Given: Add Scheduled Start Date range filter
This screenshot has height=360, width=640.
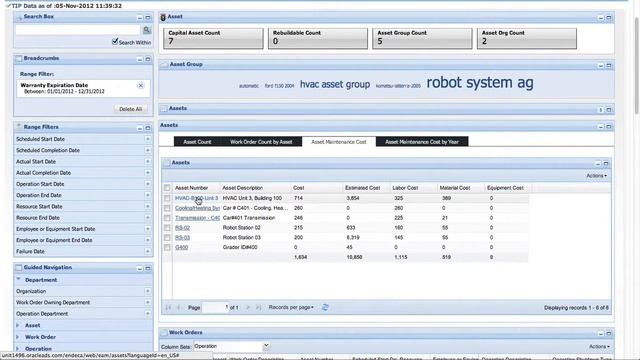Looking at the screenshot, I should 147,139.
